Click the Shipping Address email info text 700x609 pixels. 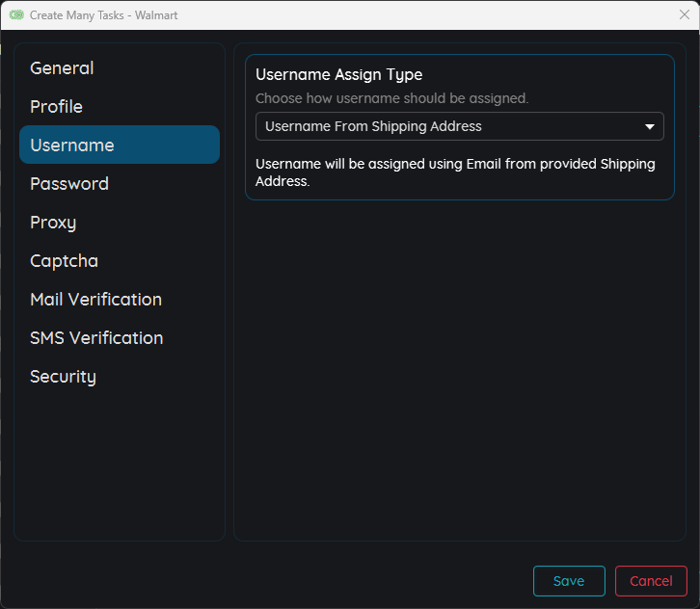coord(455,172)
